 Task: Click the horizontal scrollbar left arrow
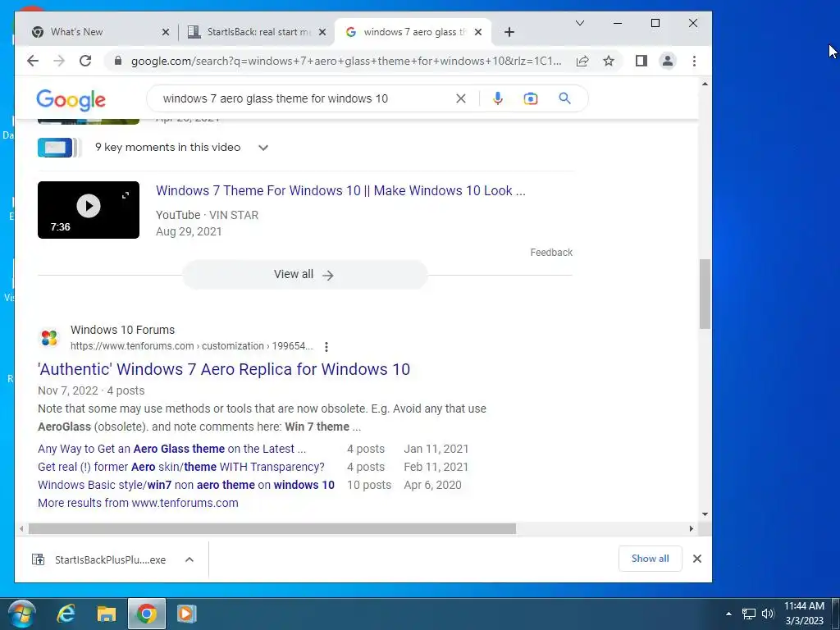(x=21, y=529)
